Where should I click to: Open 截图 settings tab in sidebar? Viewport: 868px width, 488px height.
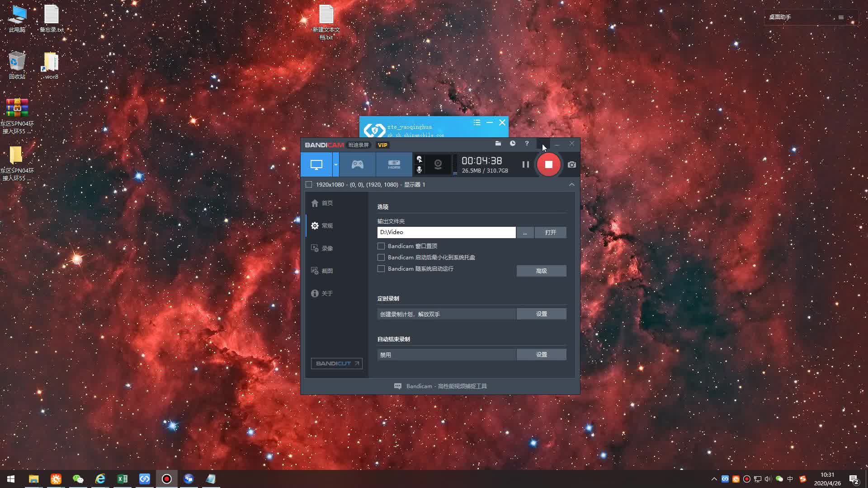coord(327,271)
